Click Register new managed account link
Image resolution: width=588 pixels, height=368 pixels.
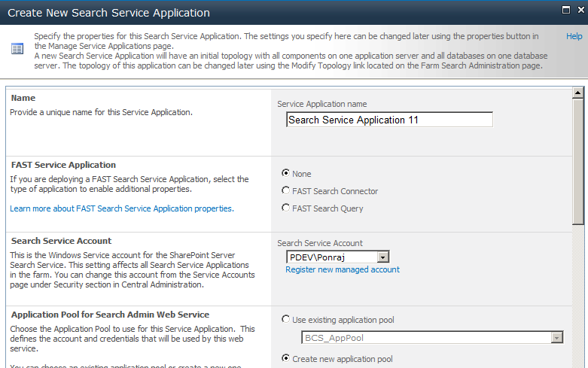pos(343,270)
